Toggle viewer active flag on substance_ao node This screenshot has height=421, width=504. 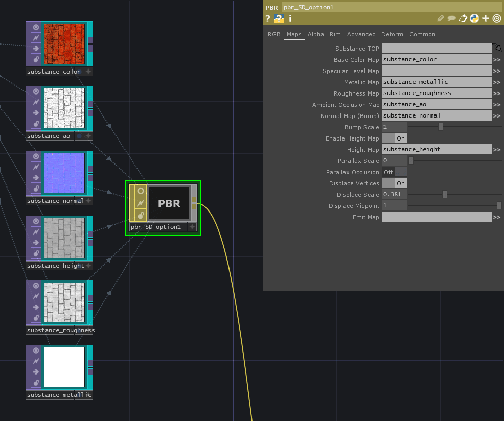coord(36,91)
